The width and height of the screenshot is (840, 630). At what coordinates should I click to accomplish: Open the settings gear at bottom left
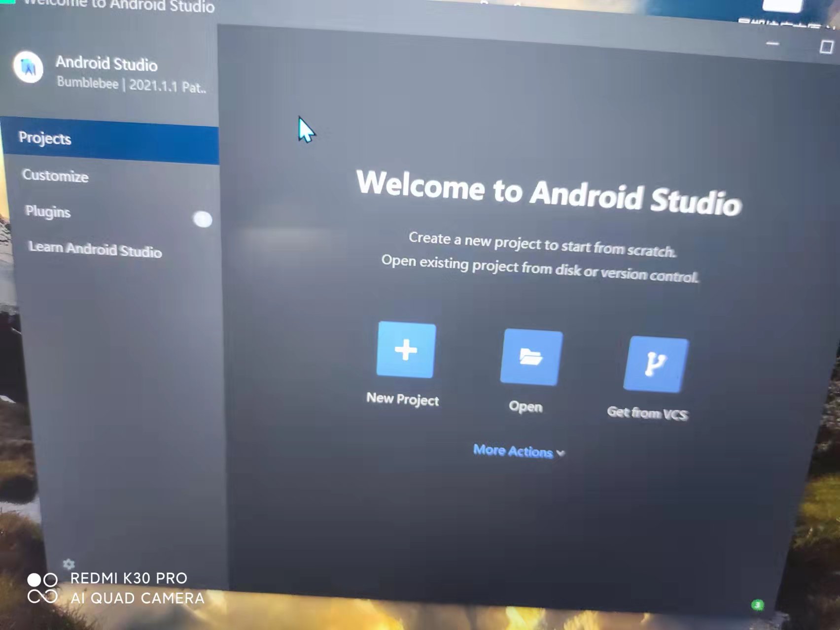pos(69,564)
